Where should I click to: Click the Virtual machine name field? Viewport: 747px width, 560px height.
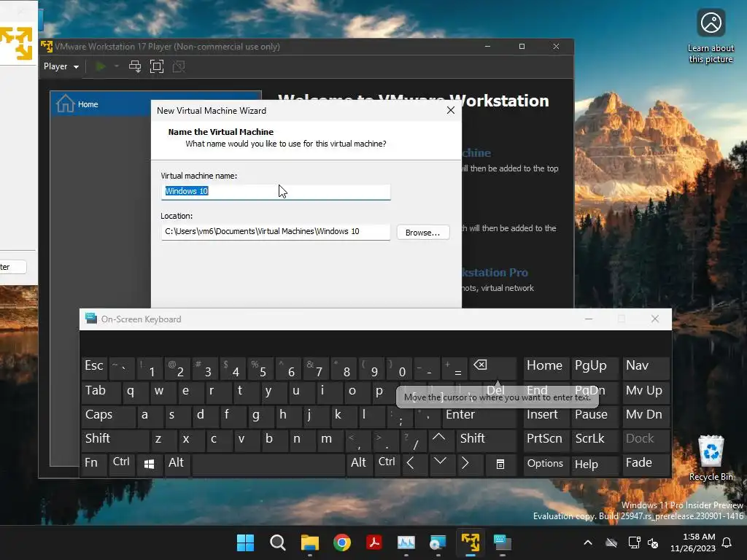click(275, 192)
